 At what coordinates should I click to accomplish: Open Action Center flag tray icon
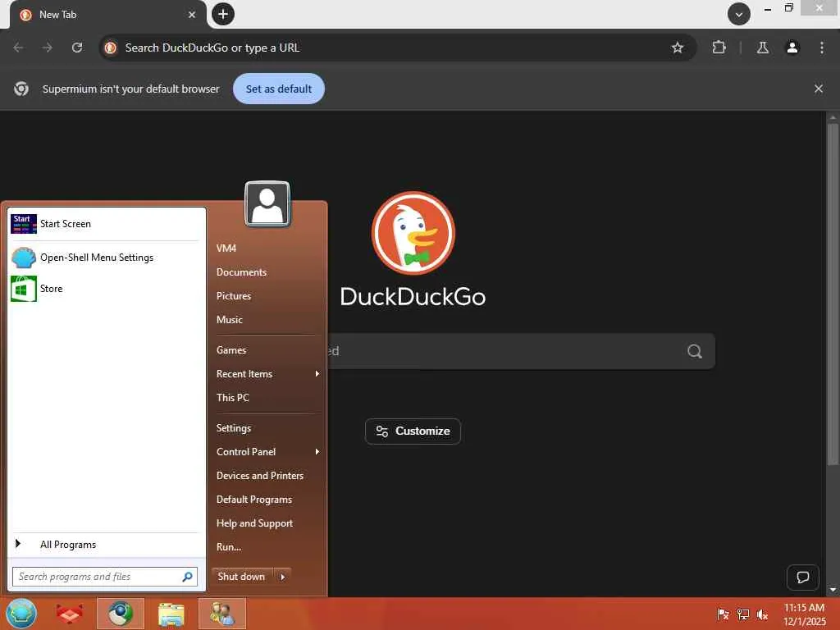pyautogui.click(x=723, y=614)
